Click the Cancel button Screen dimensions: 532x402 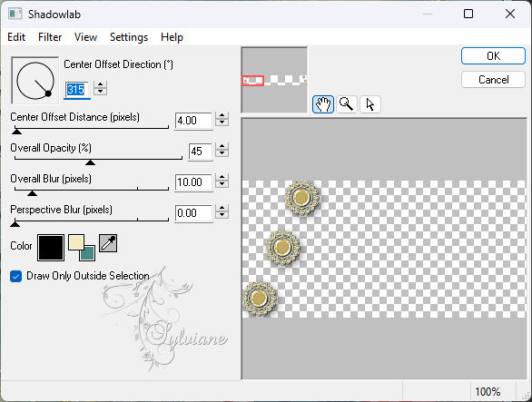pos(493,80)
